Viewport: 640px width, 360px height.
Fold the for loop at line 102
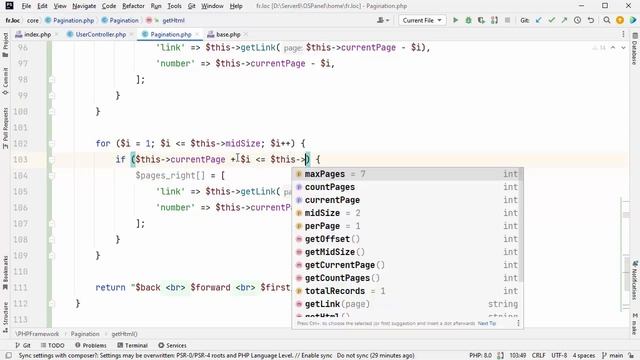[x=51, y=144]
